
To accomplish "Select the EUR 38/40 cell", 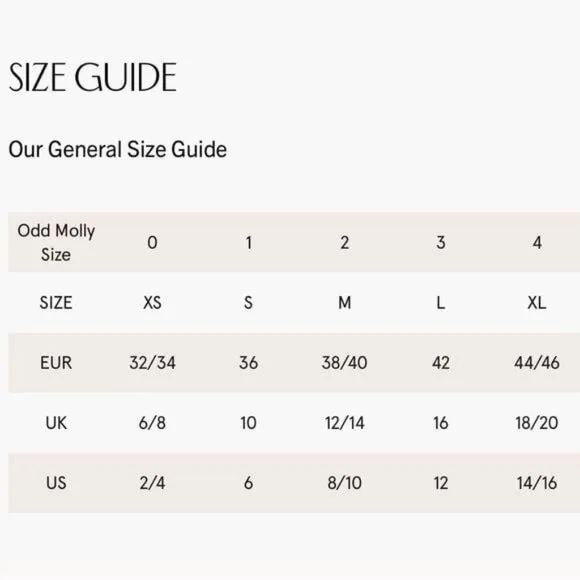I will point(344,363).
